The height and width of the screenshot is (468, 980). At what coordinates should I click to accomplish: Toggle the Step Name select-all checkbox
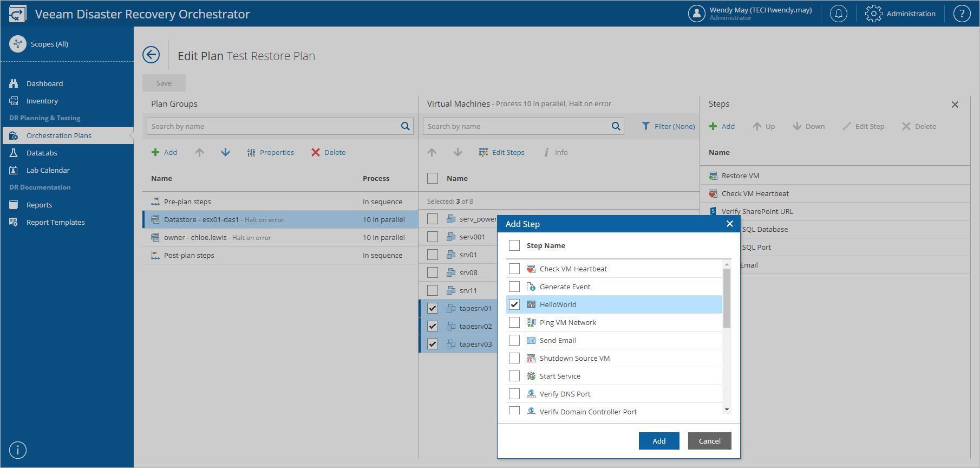tap(514, 245)
